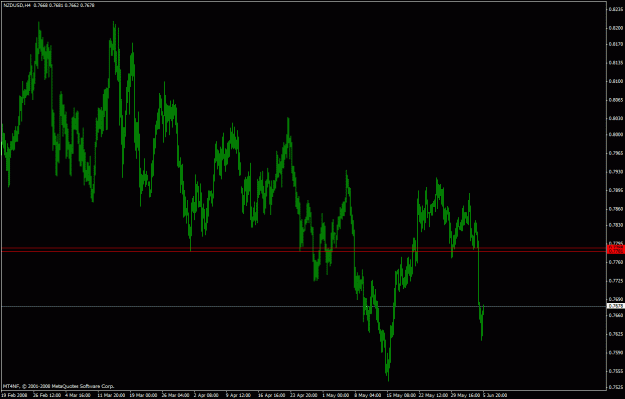Viewport: 625px width, 399px height.
Task: Click the 2 Apr 08:00 time label
Action: click(x=206, y=395)
